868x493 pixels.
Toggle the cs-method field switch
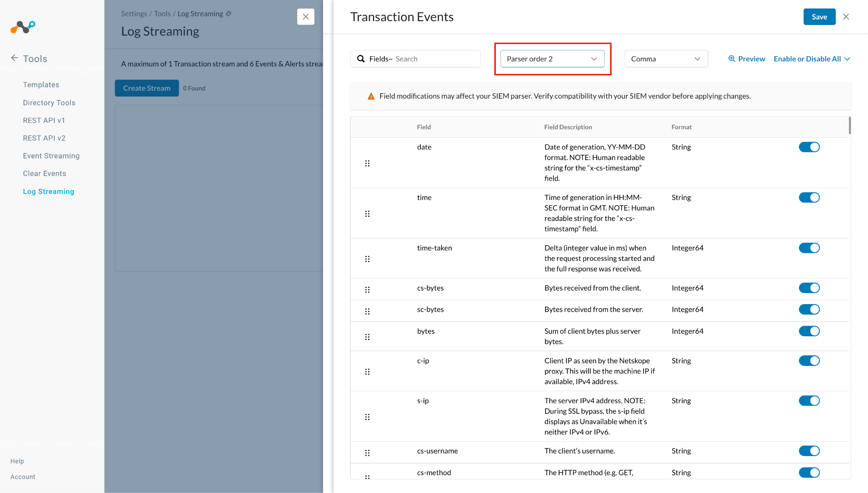click(x=809, y=473)
